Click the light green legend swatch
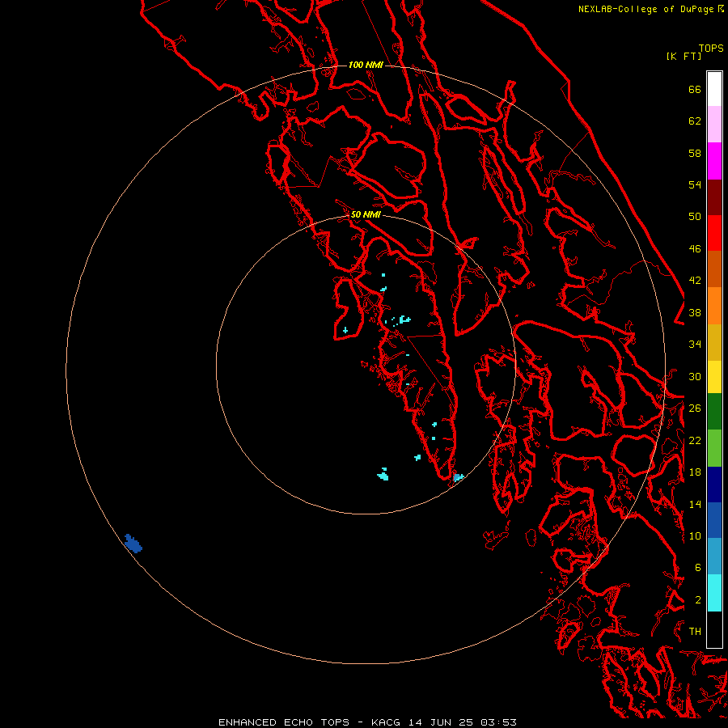The height and width of the screenshot is (728, 728). tap(714, 448)
